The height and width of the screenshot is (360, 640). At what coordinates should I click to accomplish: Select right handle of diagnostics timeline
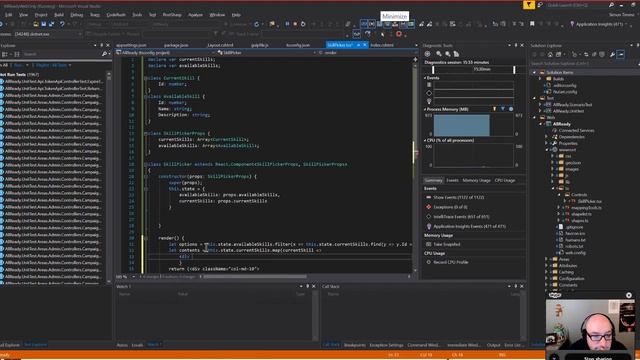(x=514, y=70)
